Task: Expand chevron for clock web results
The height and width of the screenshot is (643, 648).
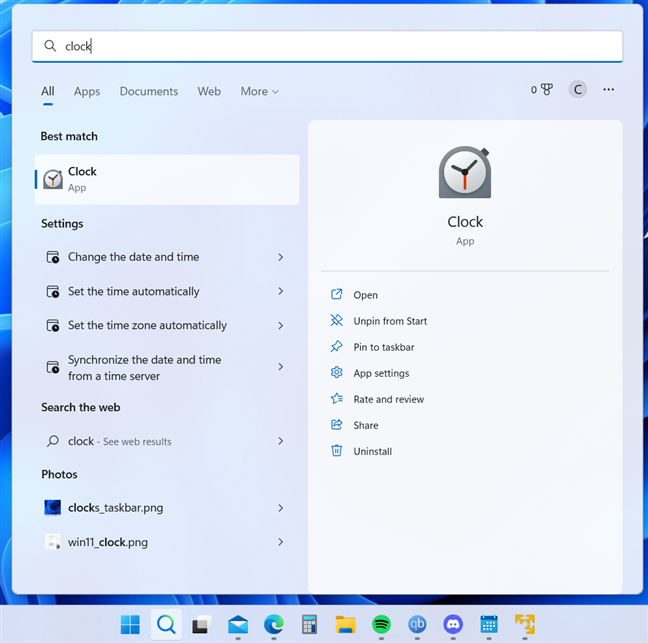Action: 281,441
